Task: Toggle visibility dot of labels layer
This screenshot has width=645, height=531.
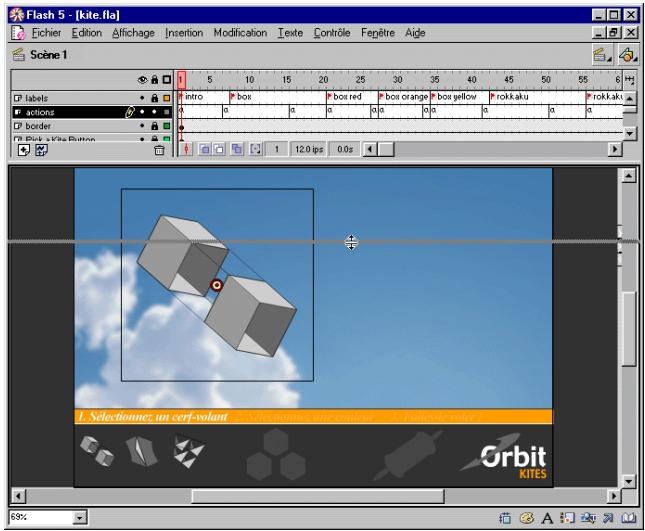Action: tap(142, 98)
